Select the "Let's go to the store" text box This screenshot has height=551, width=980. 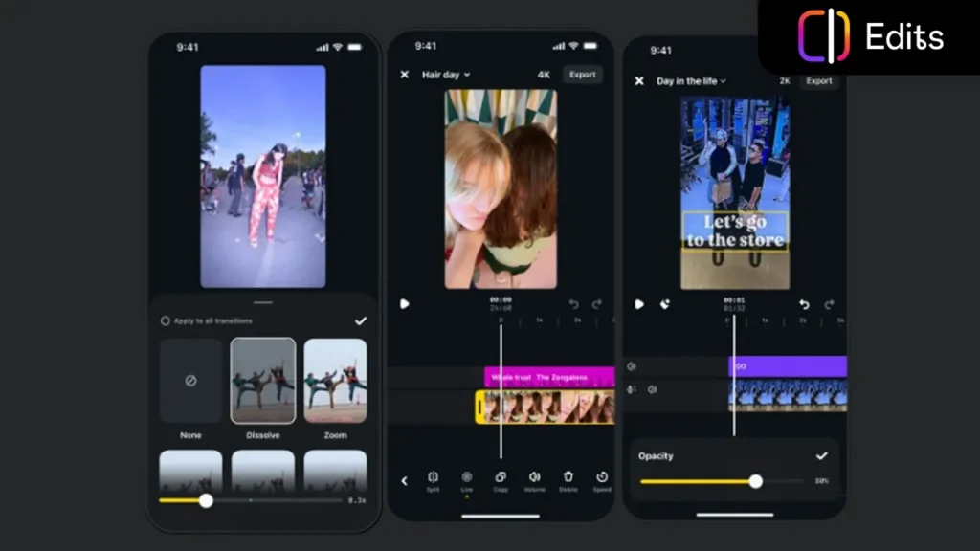coord(735,231)
